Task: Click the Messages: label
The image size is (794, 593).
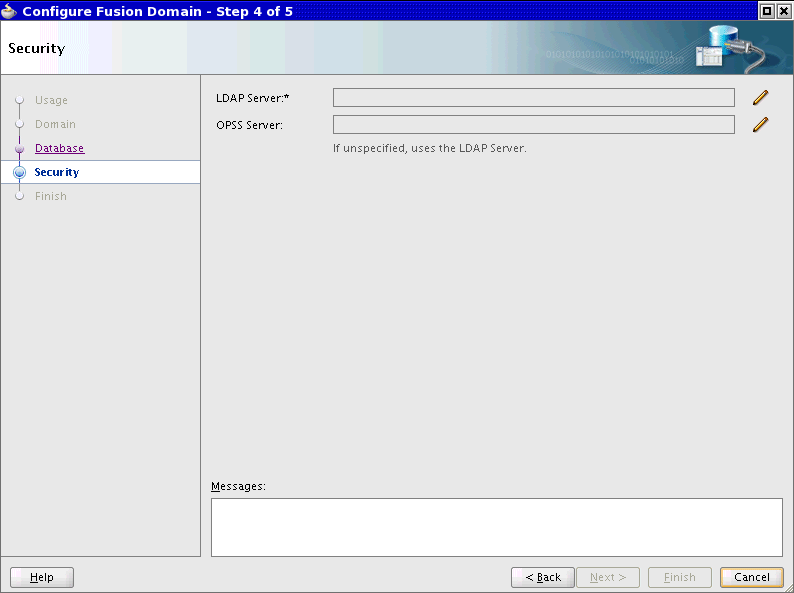Action: [x=239, y=486]
